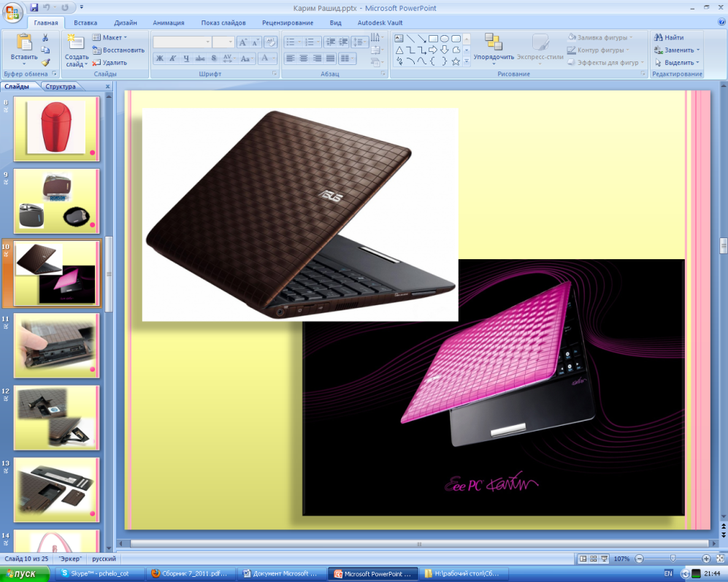The image size is (728, 582).
Task: Click the Создать слайд new slide icon
Action: tap(76, 42)
